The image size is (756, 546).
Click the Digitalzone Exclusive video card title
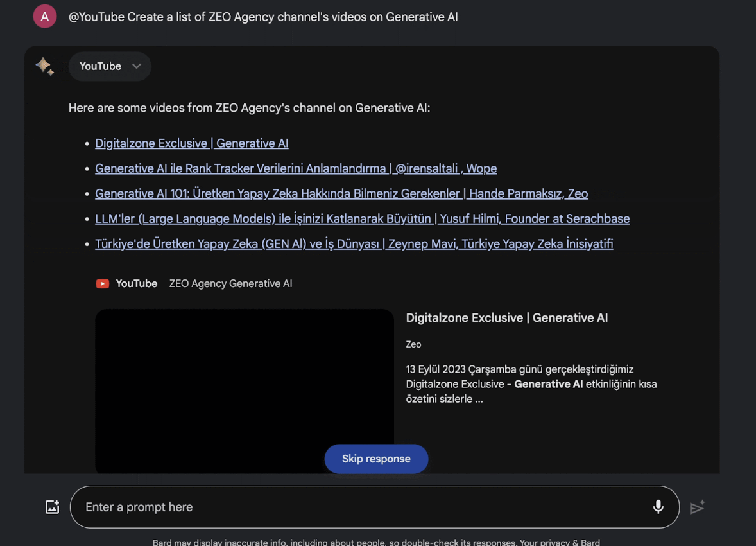[x=507, y=318]
